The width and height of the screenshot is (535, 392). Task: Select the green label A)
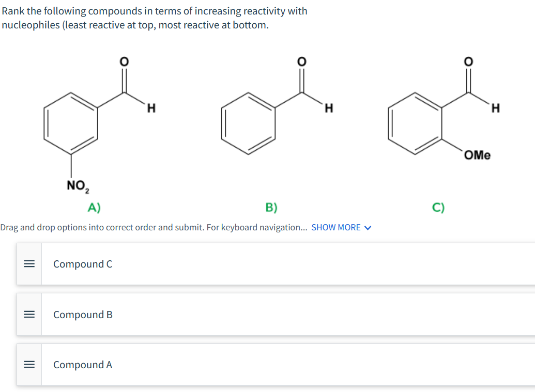click(x=95, y=207)
